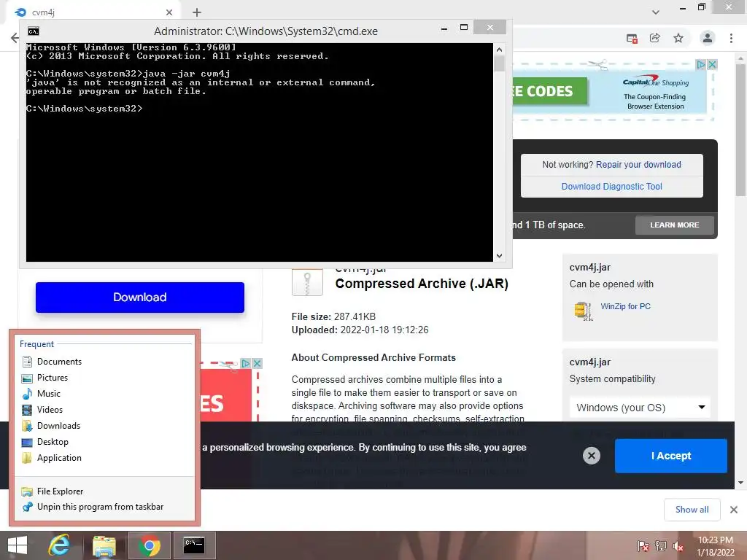This screenshot has width=747, height=560.
Task: Select the Command Prompt taskbar icon
Action: (x=194, y=545)
